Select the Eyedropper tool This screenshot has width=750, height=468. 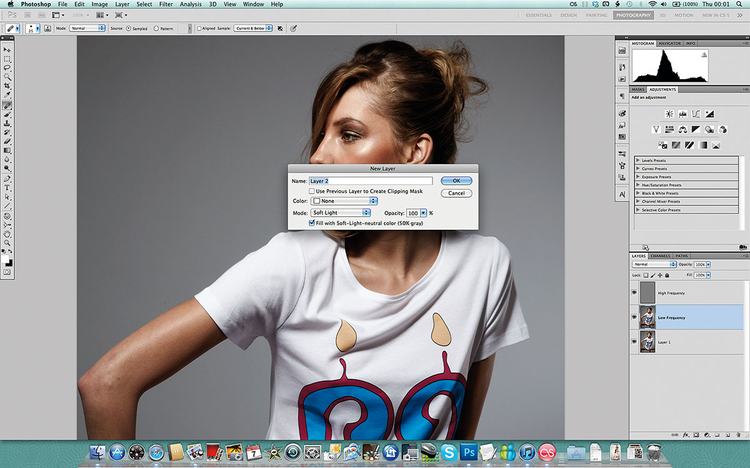pos(7,95)
